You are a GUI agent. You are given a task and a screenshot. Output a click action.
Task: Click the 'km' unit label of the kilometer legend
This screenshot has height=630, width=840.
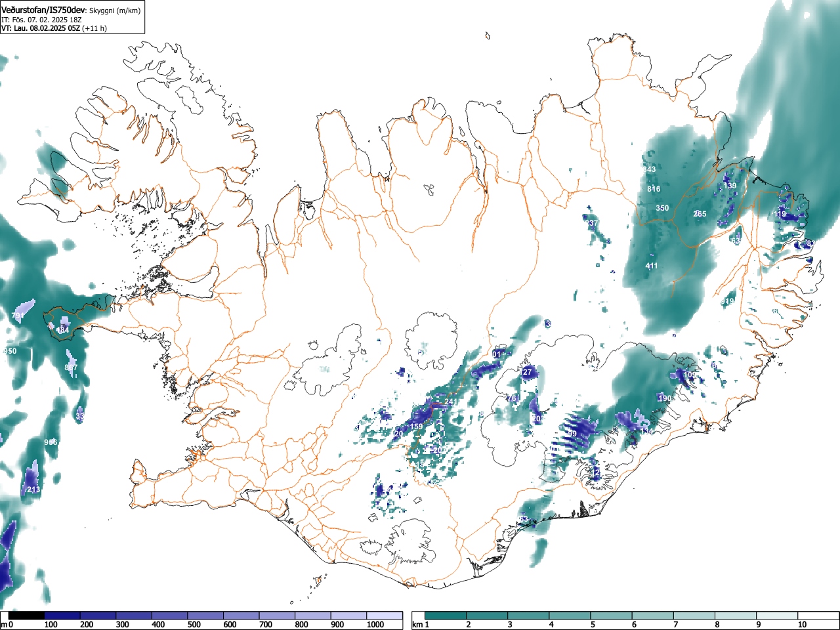tap(417, 625)
